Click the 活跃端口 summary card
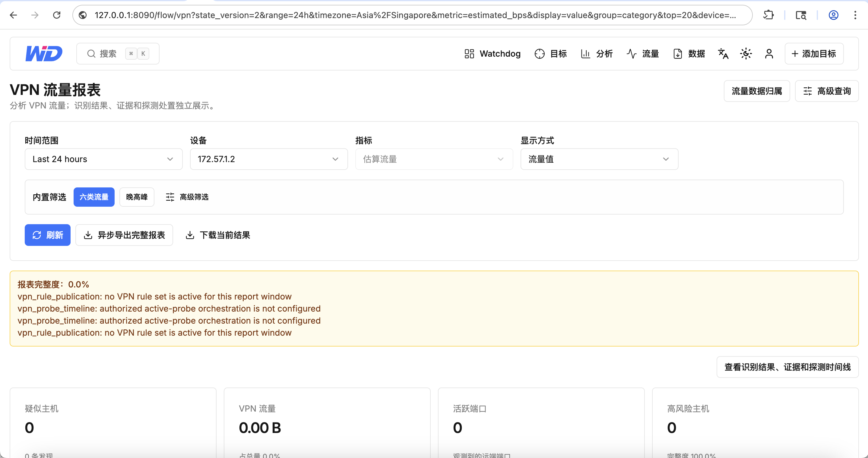 click(x=541, y=423)
